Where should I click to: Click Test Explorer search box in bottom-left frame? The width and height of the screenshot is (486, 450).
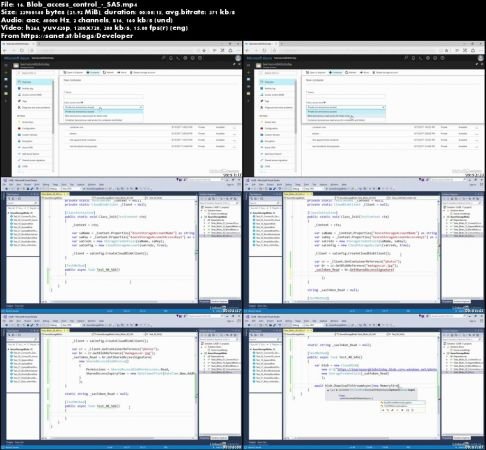23,340
